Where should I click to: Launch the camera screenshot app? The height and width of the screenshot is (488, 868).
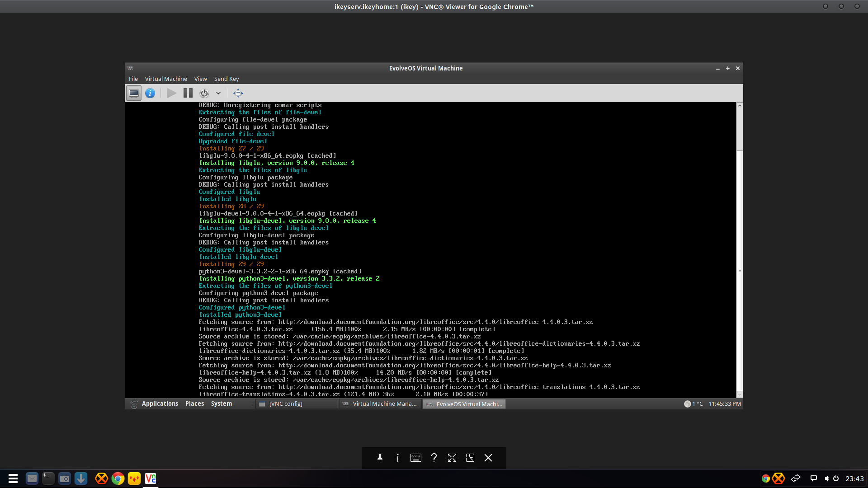(x=65, y=479)
